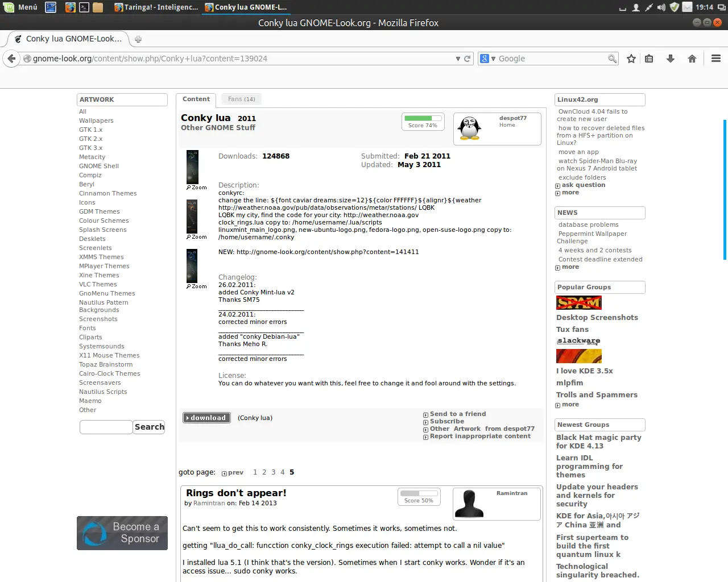This screenshot has width=728, height=582.
Task: Click the Score 74% progress bar
Action: (423, 119)
